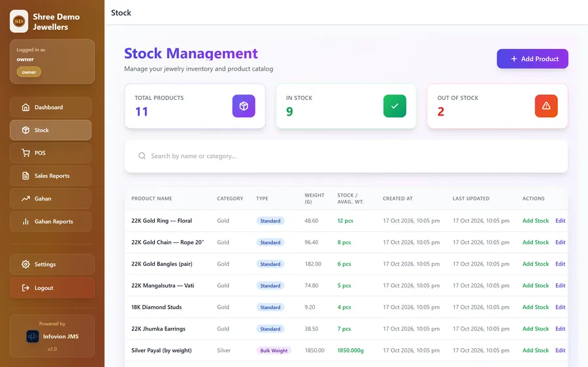Click the POS shopping cart icon

coord(25,153)
